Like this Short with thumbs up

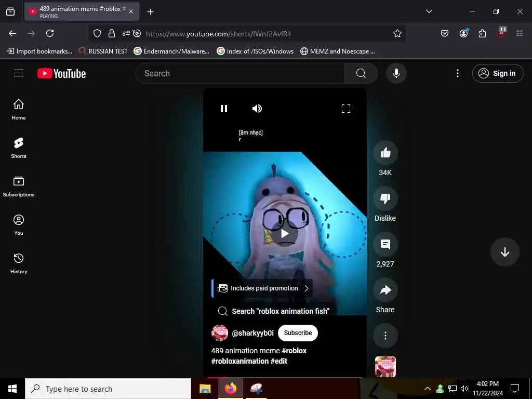point(385,153)
